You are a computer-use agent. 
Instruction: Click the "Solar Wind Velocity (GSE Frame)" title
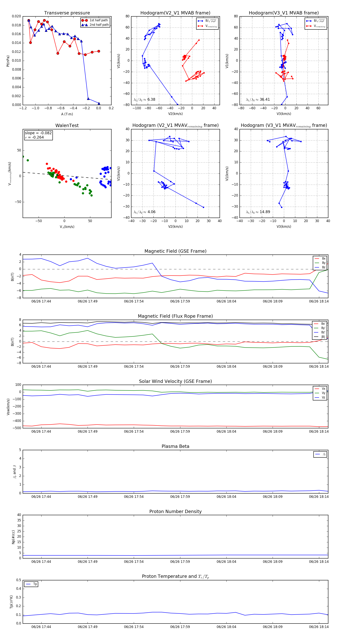tap(175, 382)
